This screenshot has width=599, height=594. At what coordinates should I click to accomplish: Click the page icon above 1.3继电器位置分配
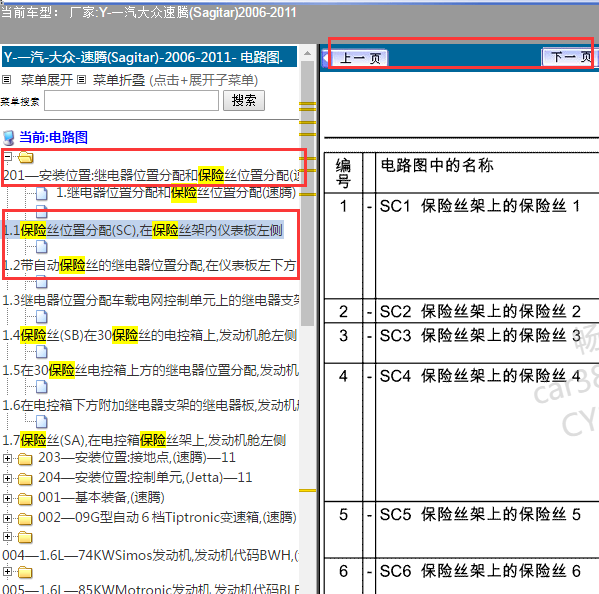click(x=42, y=282)
